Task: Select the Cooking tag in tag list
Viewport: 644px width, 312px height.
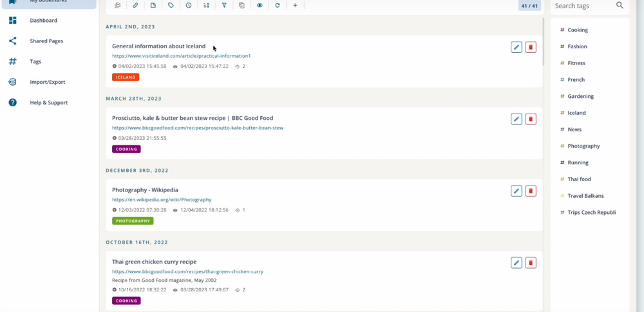Action: coord(578,30)
